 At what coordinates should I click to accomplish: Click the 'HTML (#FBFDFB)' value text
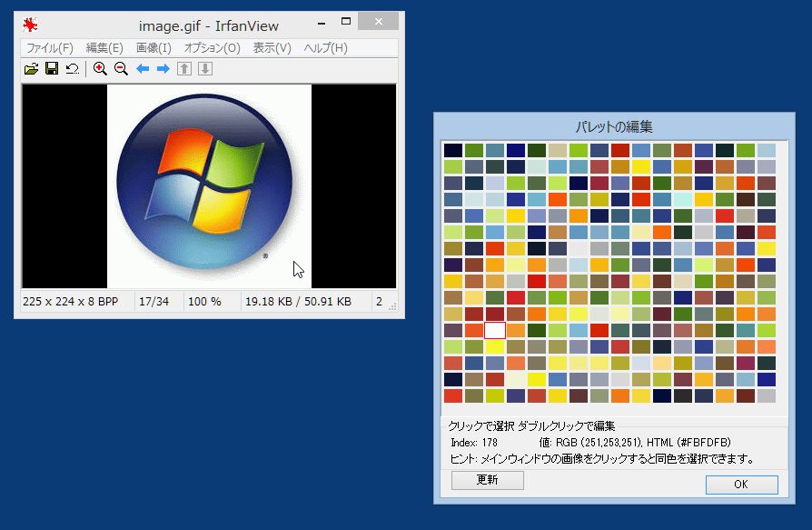coord(688,443)
